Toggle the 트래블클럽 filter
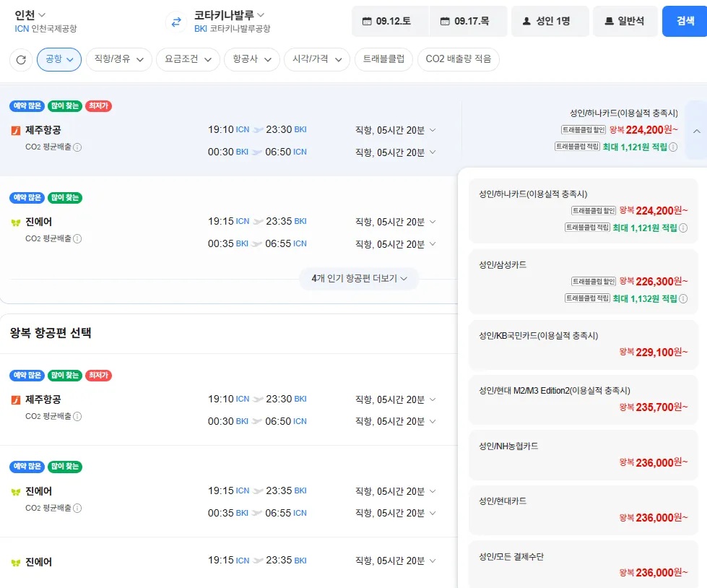Image resolution: width=707 pixels, height=588 pixels. click(383, 59)
